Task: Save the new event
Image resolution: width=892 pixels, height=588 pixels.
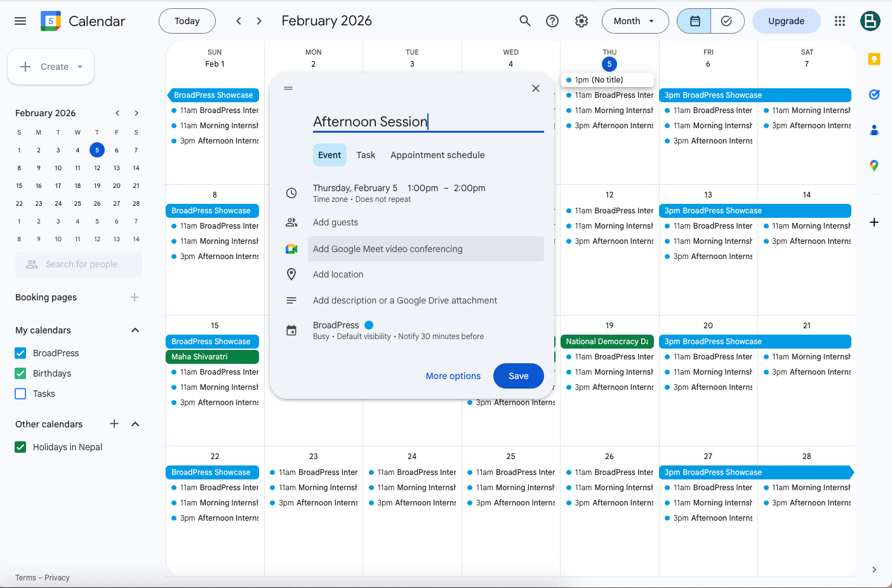Action: coord(519,376)
